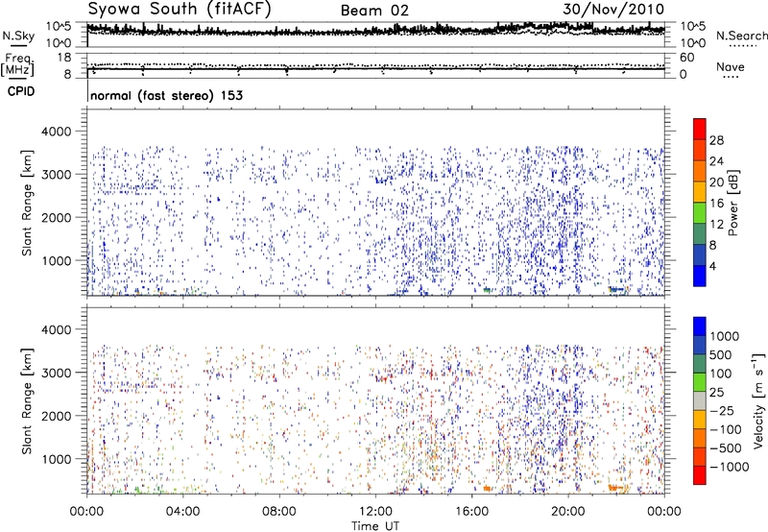Select the 'Freq. [MHz]' axis label

17,64
